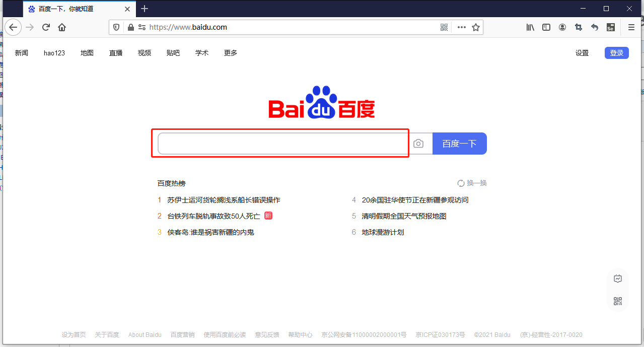The height and width of the screenshot is (347, 644).
Task: Launch the screenshot crop tool icon
Action: [579, 27]
